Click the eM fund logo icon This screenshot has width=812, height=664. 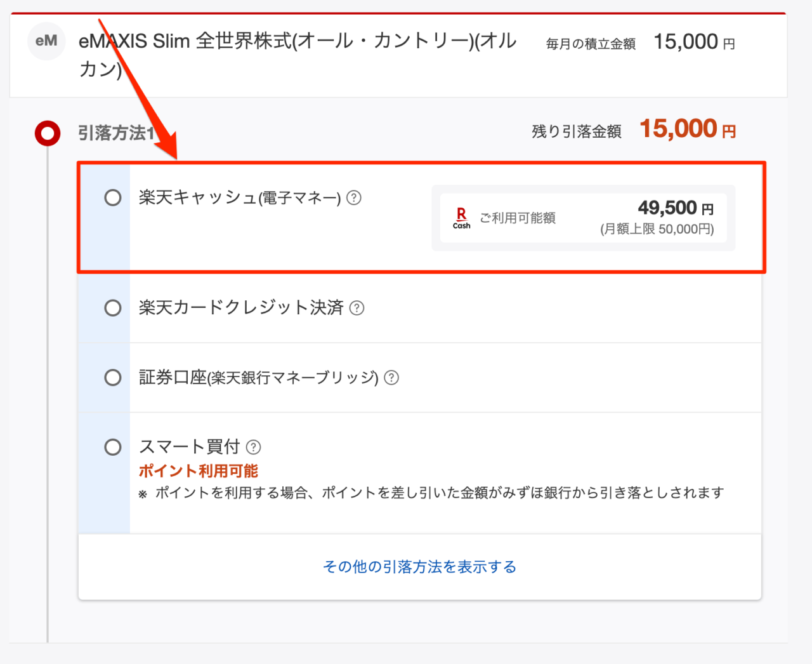46,41
